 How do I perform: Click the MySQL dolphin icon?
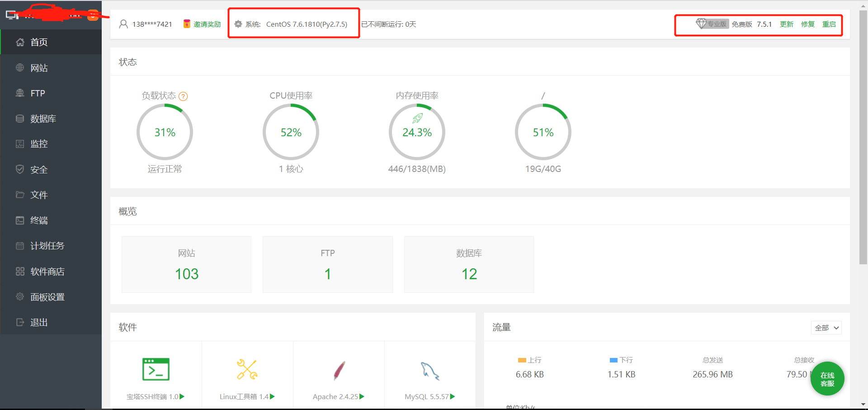click(x=430, y=371)
